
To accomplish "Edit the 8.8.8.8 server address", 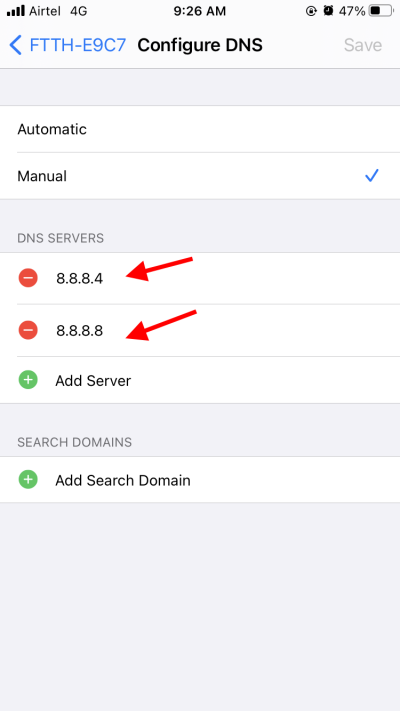I will click(80, 331).
